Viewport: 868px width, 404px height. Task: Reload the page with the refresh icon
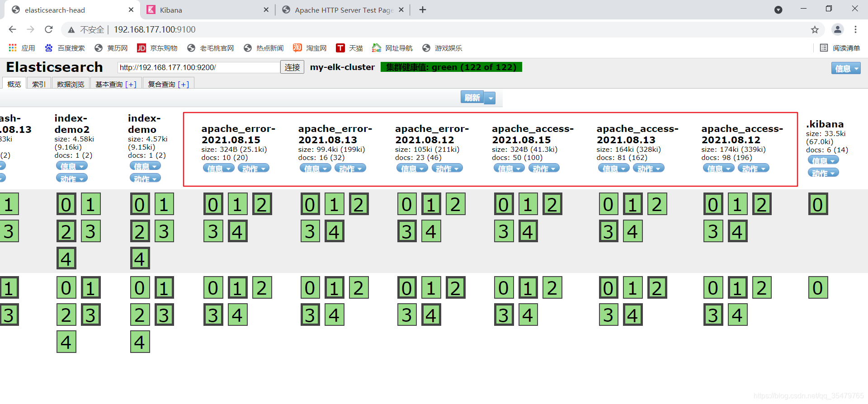click(x=49, y=29)
